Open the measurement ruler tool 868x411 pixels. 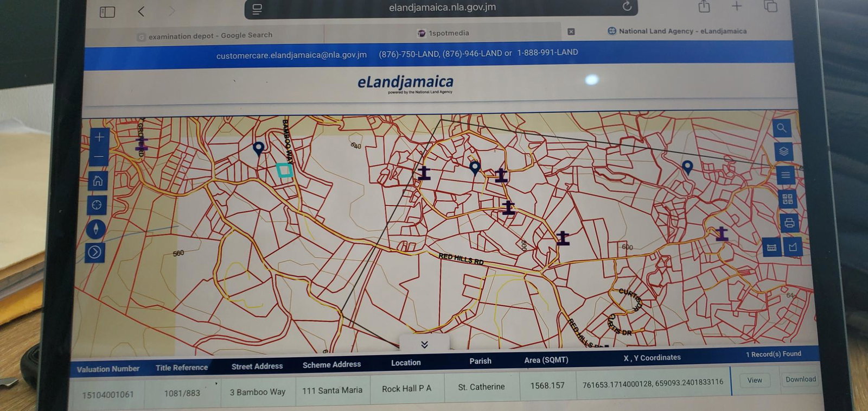[771, 247]
